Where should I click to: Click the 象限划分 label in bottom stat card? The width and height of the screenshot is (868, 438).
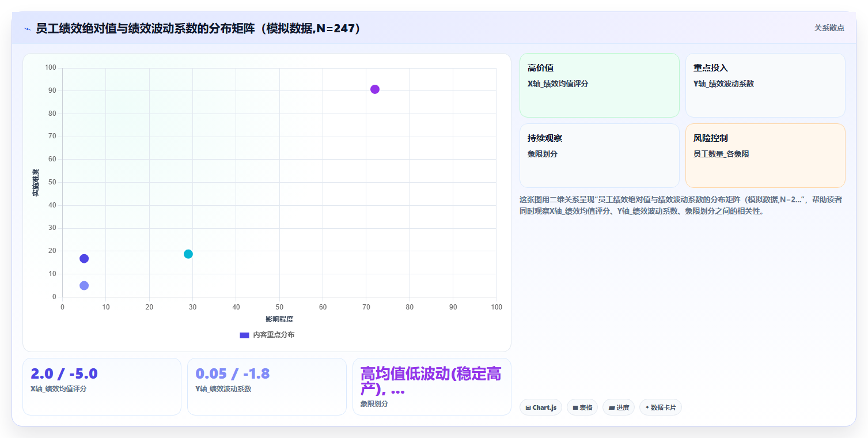(x=374, y=404)
